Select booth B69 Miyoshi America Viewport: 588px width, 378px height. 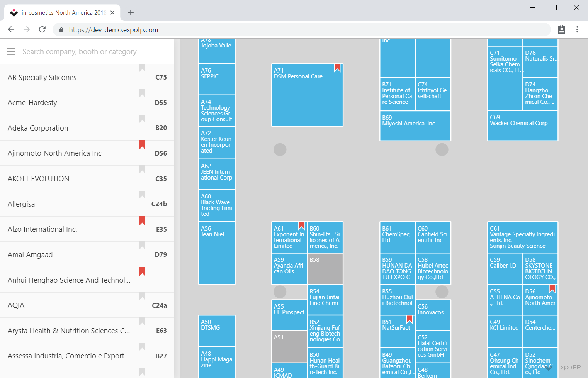pos(415,126)
